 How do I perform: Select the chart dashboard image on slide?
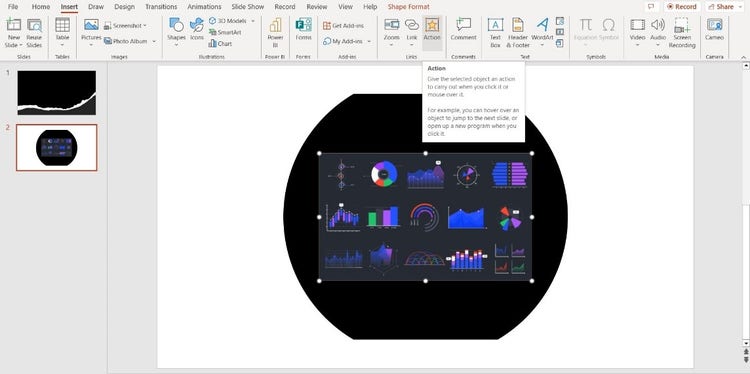[425, 217]
